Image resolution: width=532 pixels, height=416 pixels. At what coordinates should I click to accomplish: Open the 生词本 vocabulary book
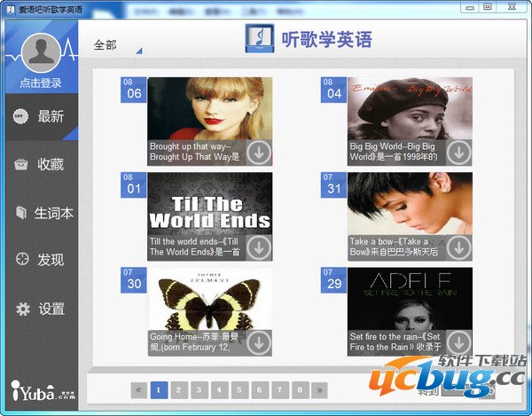(x=39, y=213)
